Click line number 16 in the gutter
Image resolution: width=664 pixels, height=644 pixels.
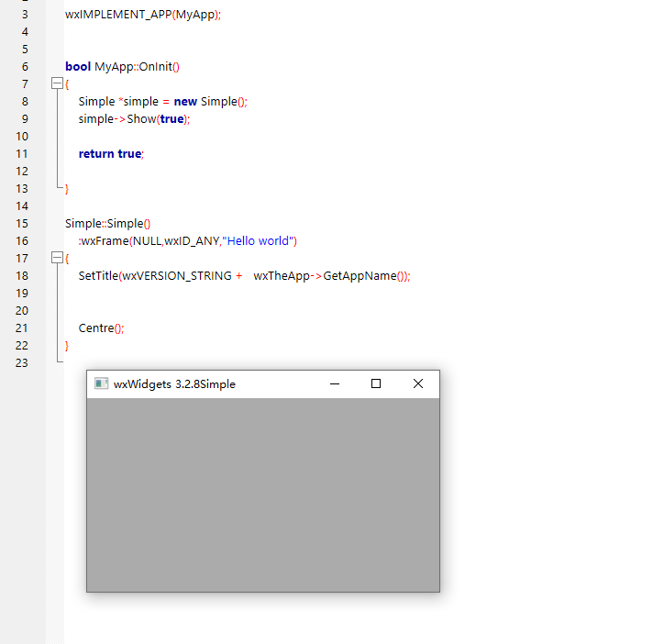click(22, 241)
